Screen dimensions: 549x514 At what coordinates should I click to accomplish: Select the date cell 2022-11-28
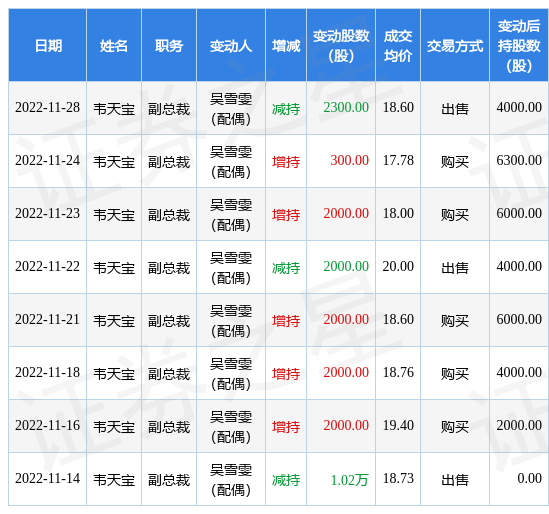[x=48, y=107]
